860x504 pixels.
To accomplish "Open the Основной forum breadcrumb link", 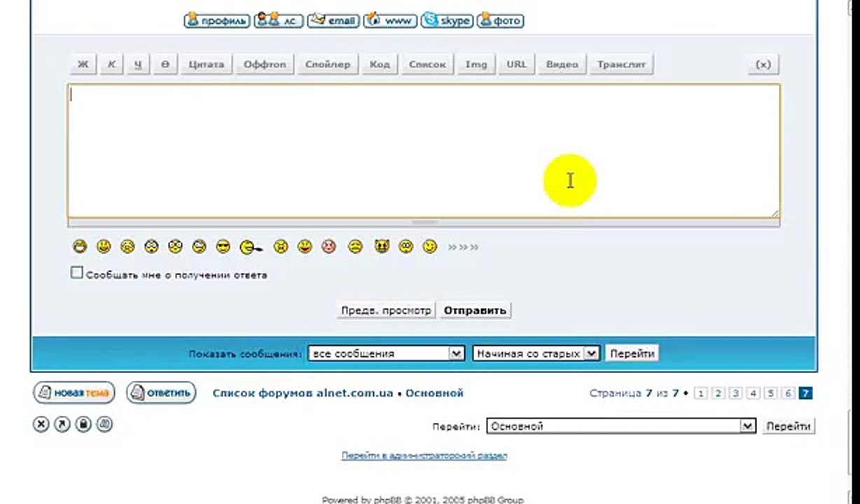I will (434, 393).
